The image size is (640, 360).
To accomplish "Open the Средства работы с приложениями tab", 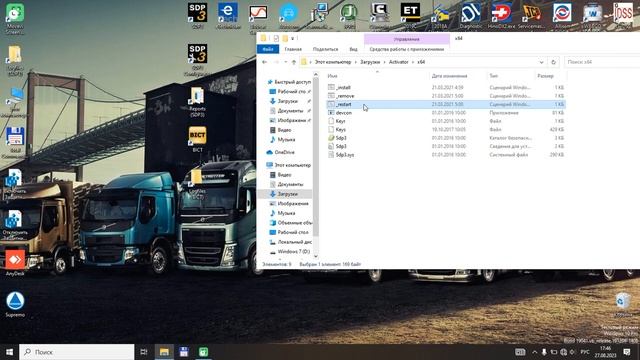I will click(x=407, y=49).
